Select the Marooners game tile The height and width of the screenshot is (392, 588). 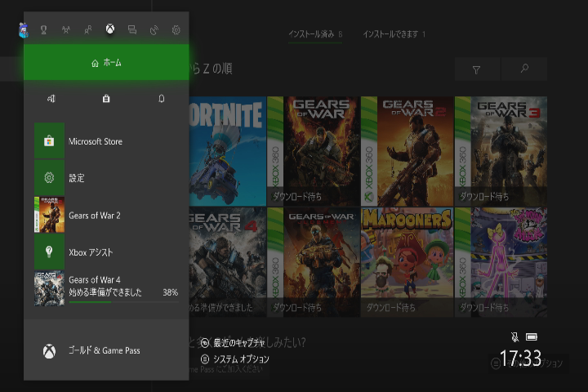tap(407, 262)
